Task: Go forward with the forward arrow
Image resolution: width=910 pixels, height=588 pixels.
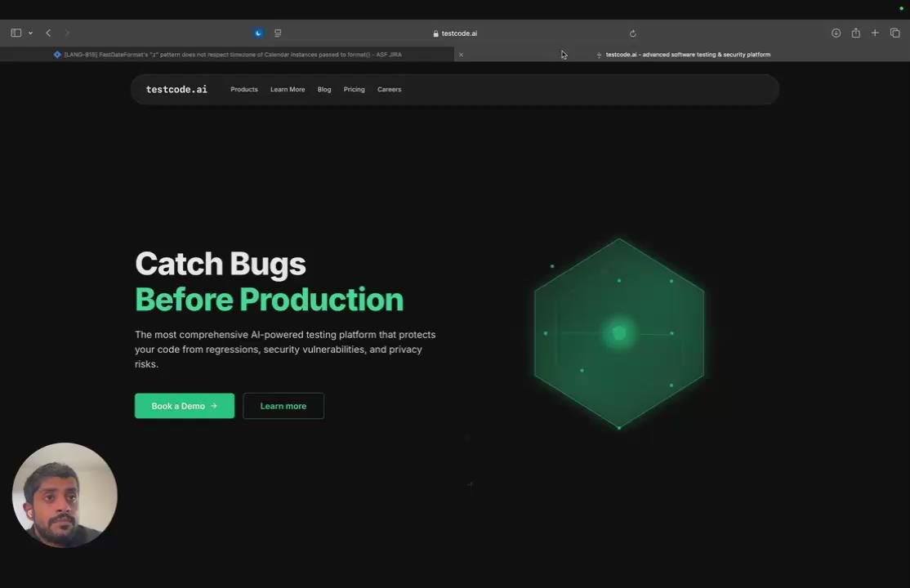Action: pyautogui.click(x=67, y=33)
